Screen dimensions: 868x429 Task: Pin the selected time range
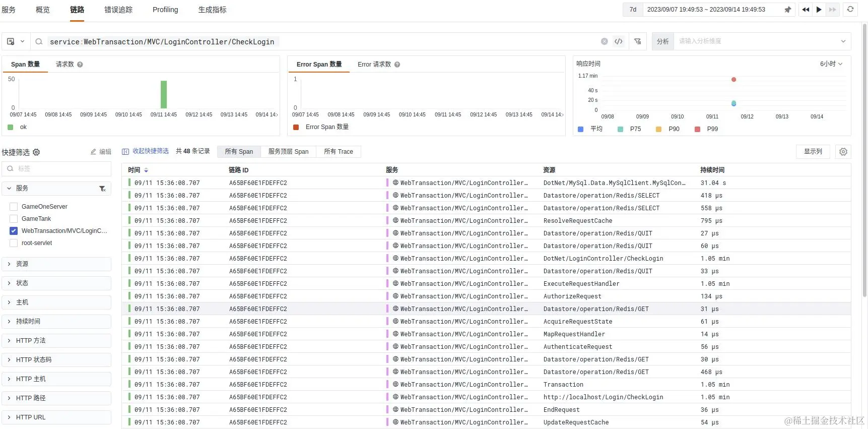tap(788, 10)
